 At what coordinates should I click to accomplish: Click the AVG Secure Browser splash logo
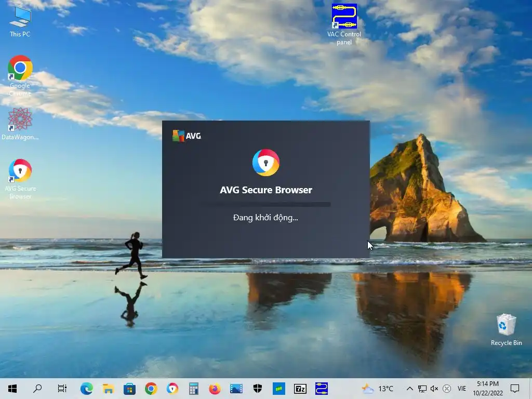point(265,163)
